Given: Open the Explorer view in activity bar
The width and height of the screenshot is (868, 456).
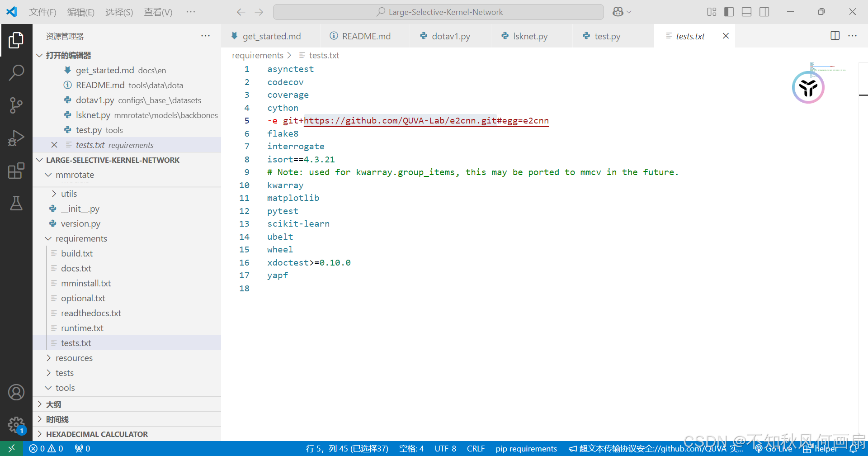Looking at the screenshot, I should (16, 40).
